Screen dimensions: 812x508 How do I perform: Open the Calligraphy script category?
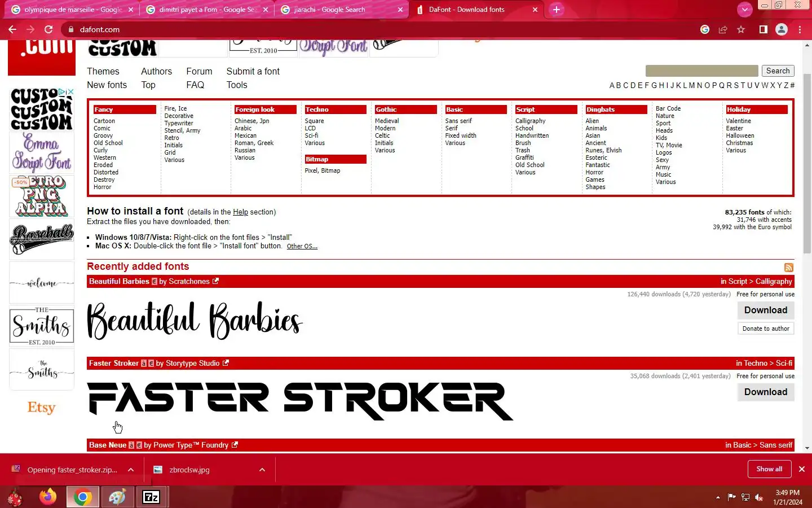pos(530,121)
